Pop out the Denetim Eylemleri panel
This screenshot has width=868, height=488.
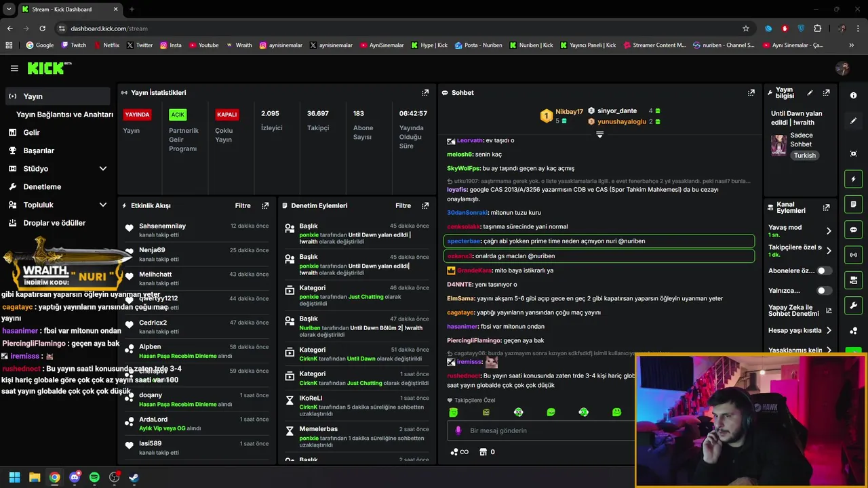pos(425,205)
